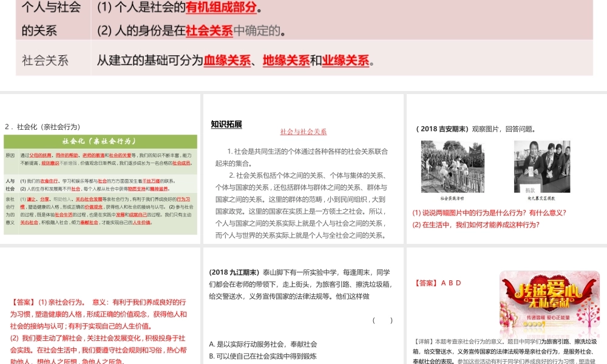
Task: Click the '原因' row label in the green table
Action: click(10, 155)
